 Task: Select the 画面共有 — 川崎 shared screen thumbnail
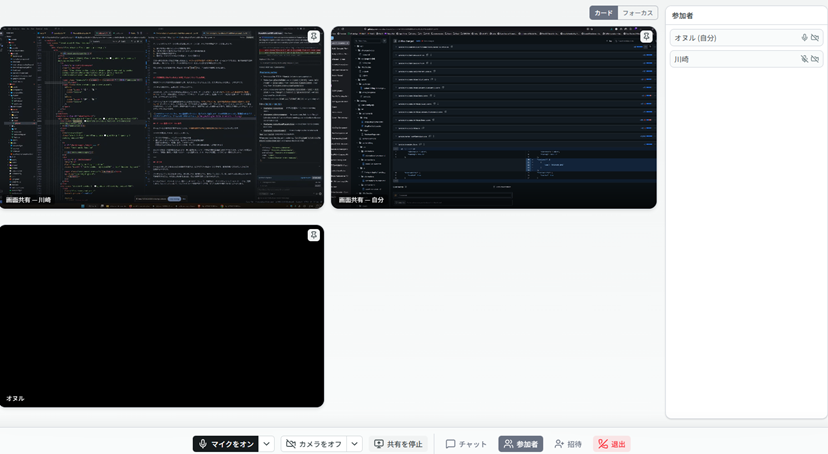(x=162, y=117)
